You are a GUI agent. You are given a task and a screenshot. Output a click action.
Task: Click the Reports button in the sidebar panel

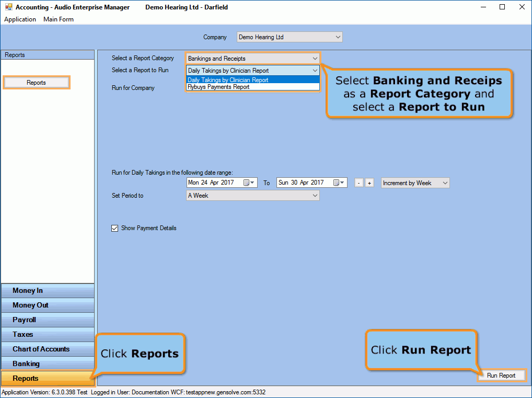(x=36, y=82)
